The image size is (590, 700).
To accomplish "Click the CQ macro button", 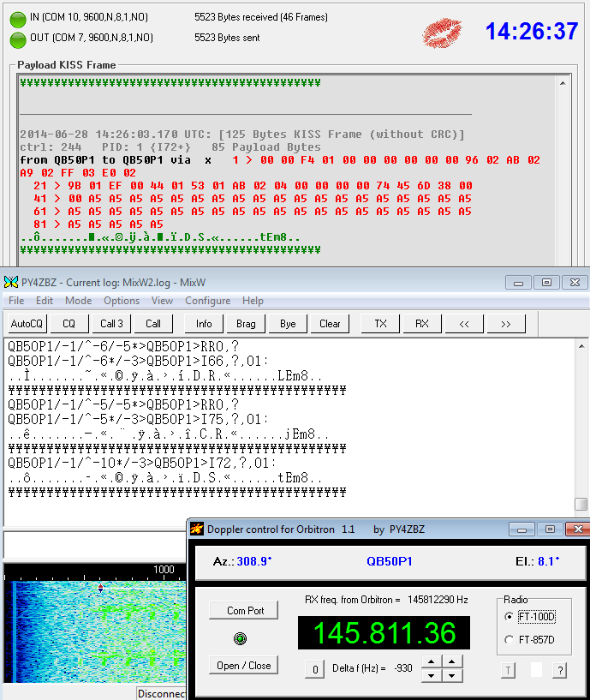I will point(69,324).
